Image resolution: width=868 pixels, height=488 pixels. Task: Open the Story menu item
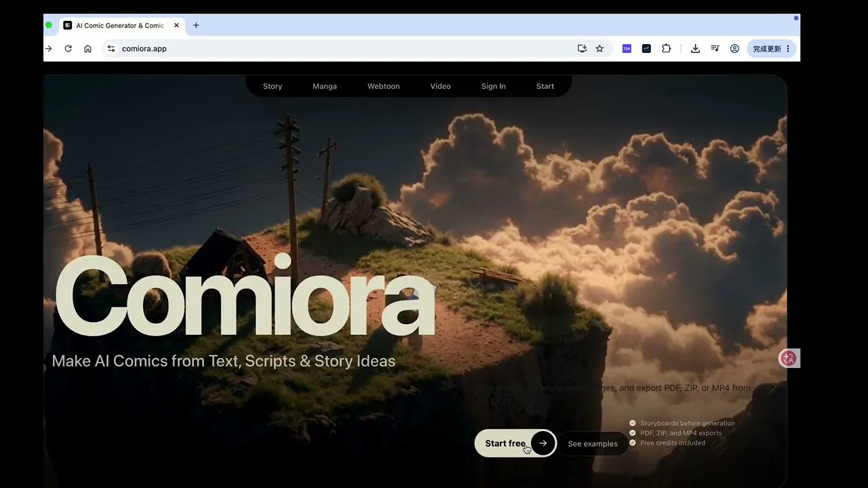(273, 86)
